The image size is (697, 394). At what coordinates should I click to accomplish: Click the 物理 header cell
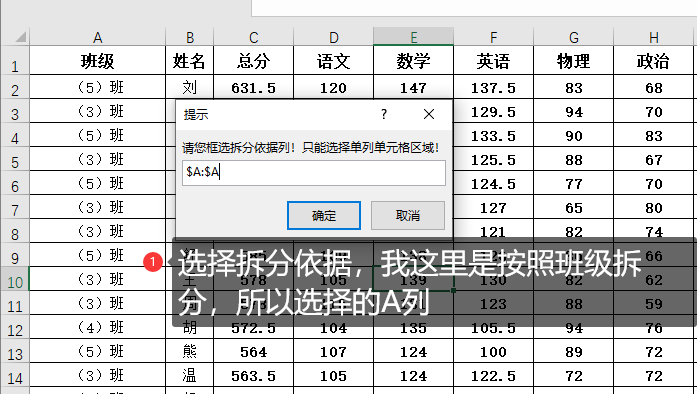click(x=573, y=61)
